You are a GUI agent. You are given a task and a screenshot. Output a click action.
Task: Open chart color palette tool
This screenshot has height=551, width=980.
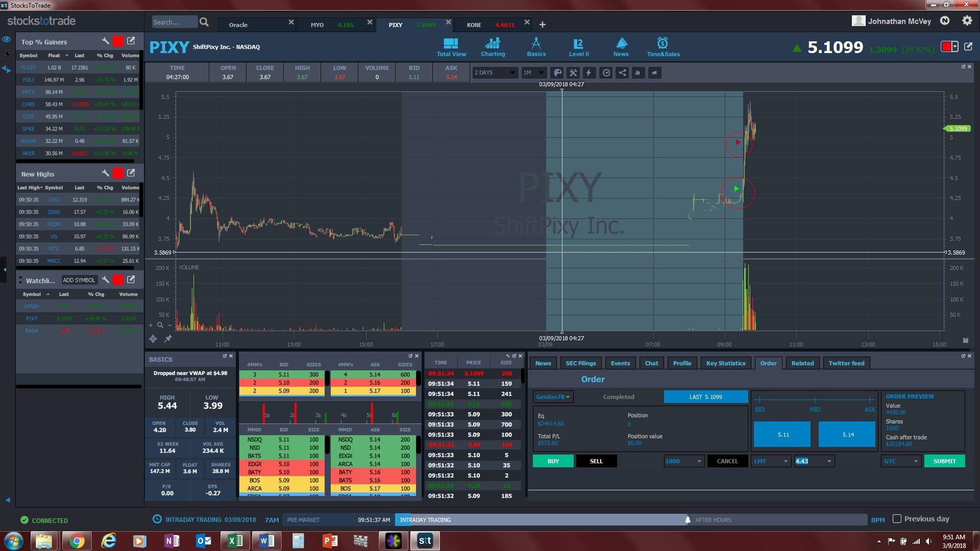tap(557, 72)
